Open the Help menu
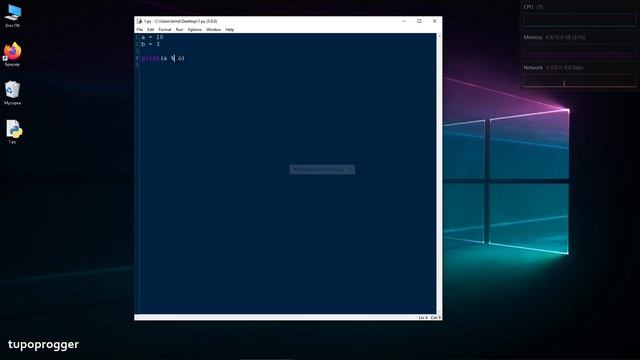Screen dimensions: 640x360 (x=230, y=30)
